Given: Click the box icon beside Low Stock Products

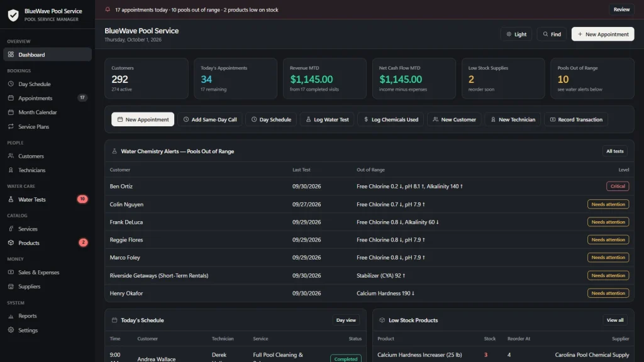Looking at the screenshot, I should click(x=382, y=320).
